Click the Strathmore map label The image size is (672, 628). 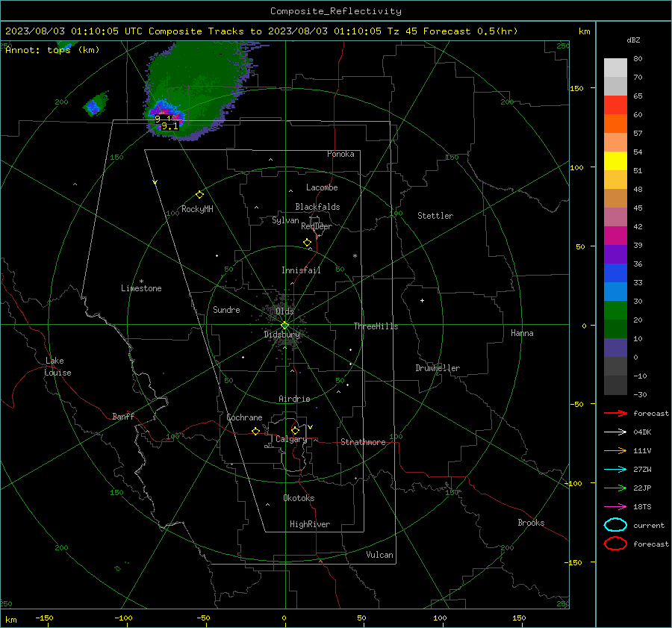tap(363, 442)
